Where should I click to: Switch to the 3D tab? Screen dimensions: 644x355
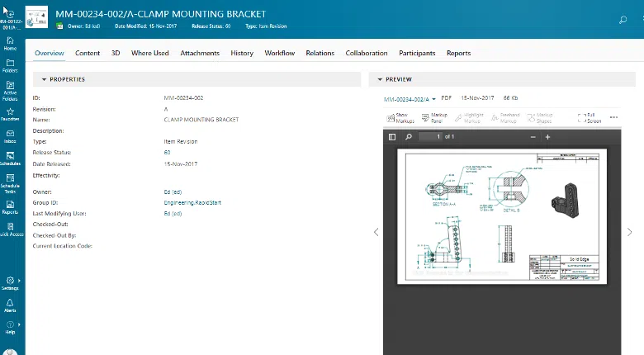coord(116,53)
